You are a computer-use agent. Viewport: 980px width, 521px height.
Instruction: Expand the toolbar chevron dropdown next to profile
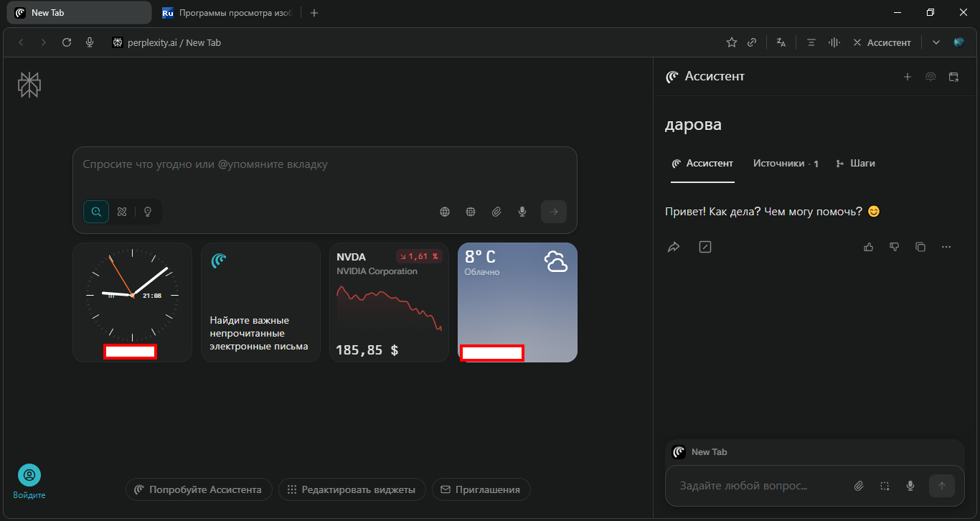(936, 42)
